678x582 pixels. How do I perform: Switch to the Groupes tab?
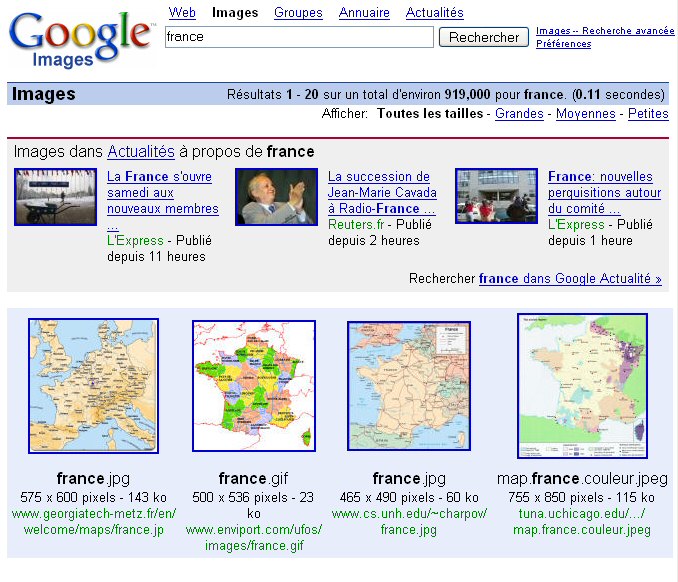click(x=298, y=13)
